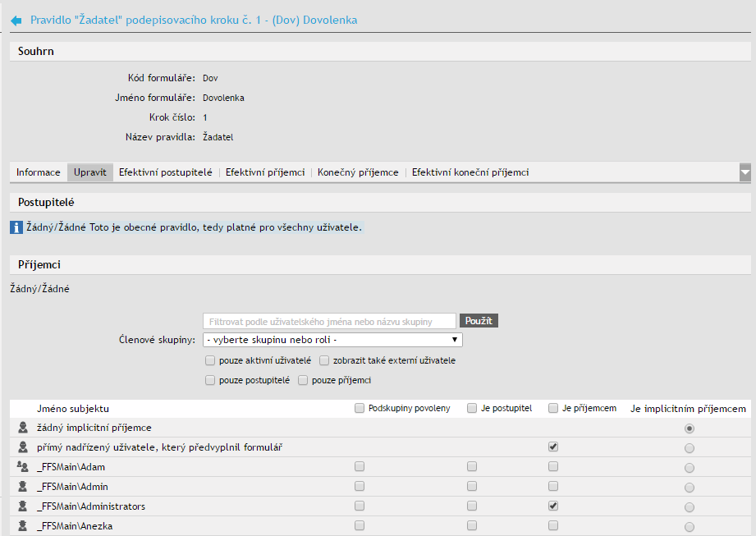Enable pouze aktivní uživatelé checkbox
This screenshot has height=536, width=756.
210,360
